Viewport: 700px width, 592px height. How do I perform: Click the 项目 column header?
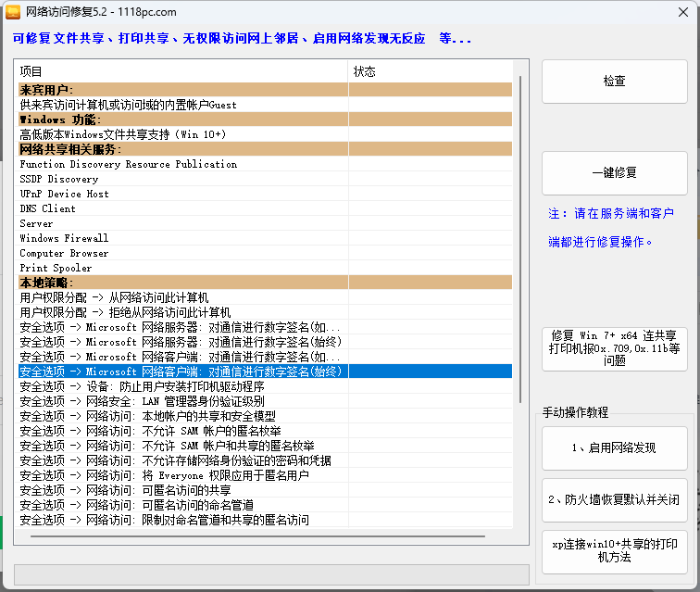[x=182, y=71]
